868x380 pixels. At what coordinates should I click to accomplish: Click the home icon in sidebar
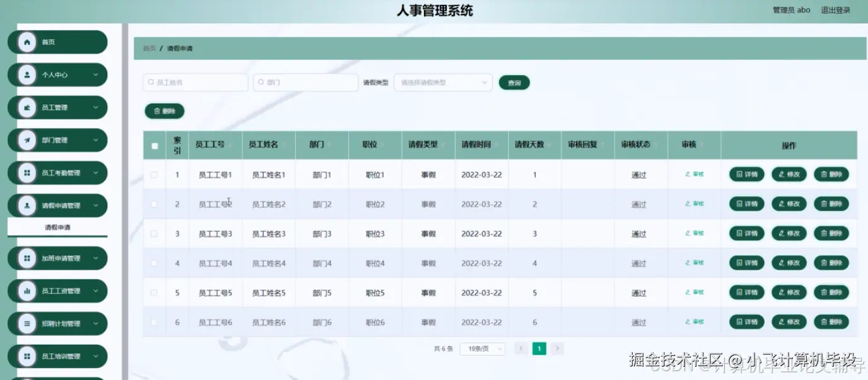[26, 42]
